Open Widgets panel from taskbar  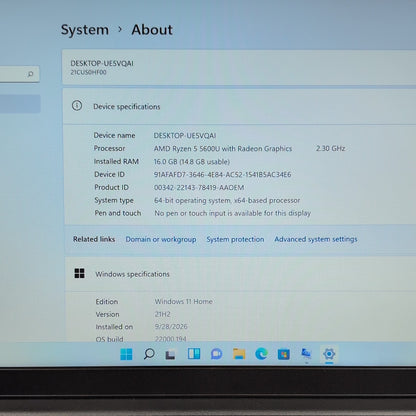pos(194,353)
